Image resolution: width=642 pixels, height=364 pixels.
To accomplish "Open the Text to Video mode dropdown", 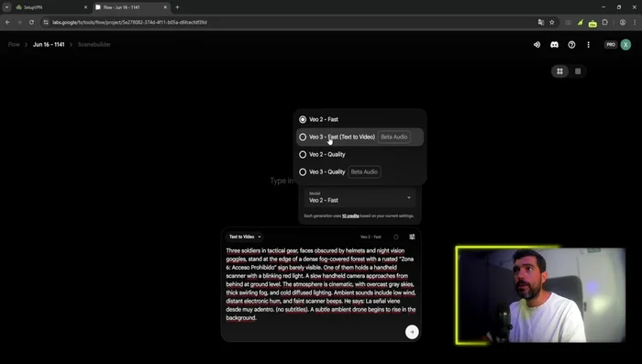I will [245, 237].
